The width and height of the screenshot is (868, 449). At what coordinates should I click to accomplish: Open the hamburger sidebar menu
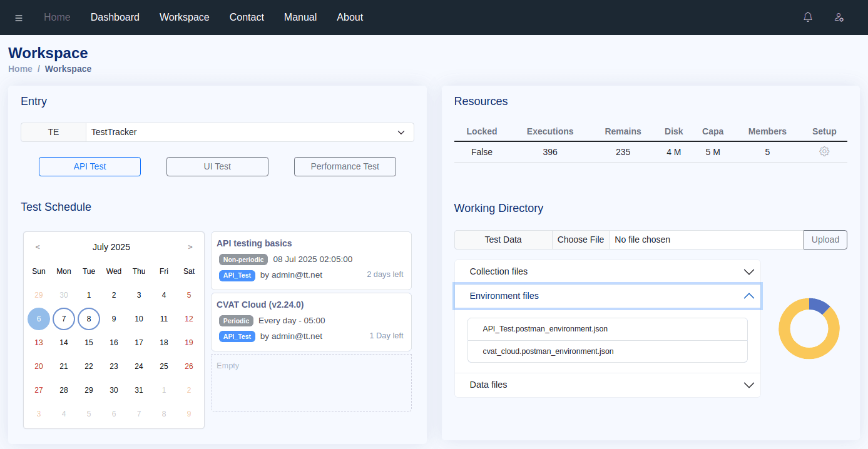19,18
